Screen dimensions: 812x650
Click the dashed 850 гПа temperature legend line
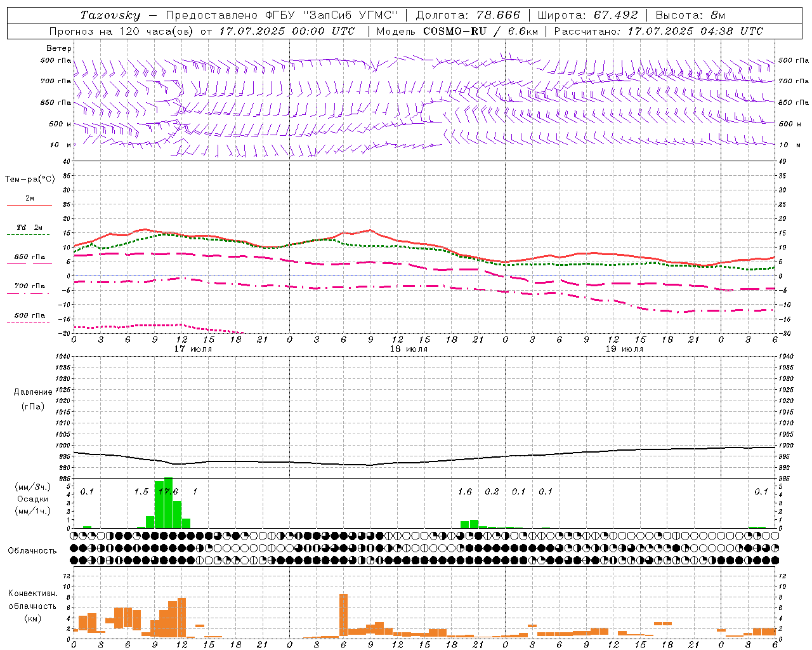(x=29, y=263)
